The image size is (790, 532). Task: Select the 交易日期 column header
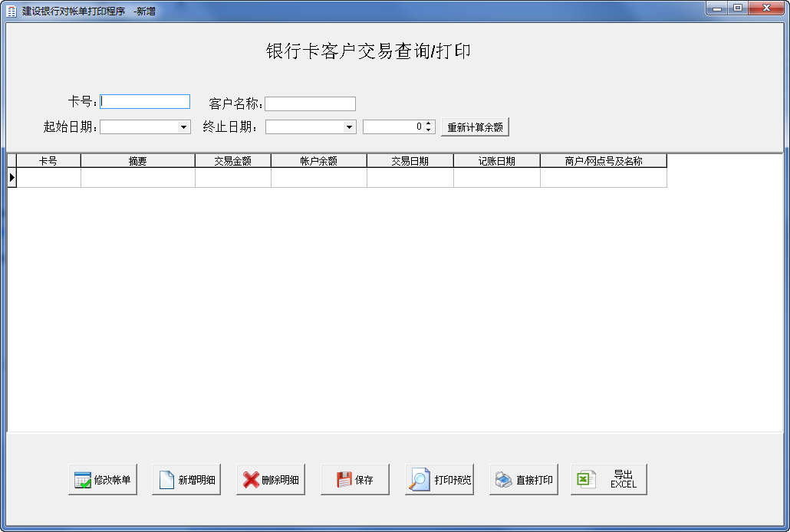click(x=410, y=161)
